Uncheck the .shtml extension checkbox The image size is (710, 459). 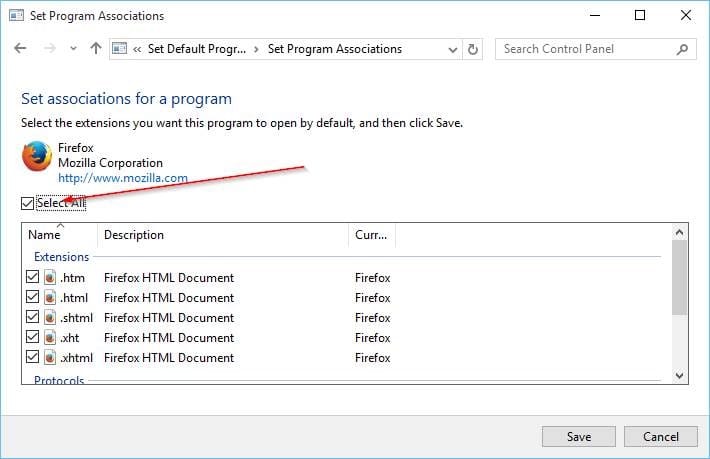coord(32,316)
